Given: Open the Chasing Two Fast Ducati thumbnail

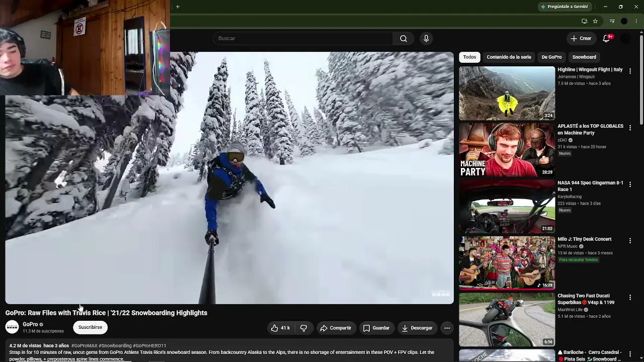Looking at the screenshot, I should click(507, 320).
